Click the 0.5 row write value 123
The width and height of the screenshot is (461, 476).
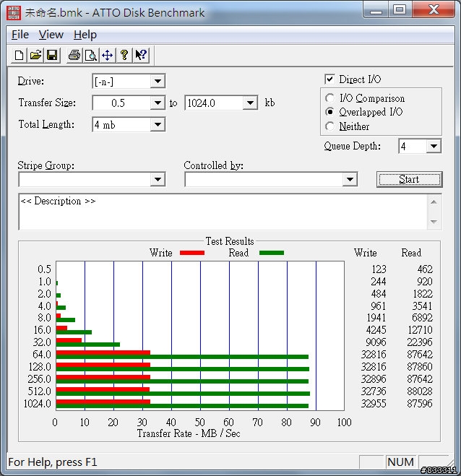coord(379,269)
